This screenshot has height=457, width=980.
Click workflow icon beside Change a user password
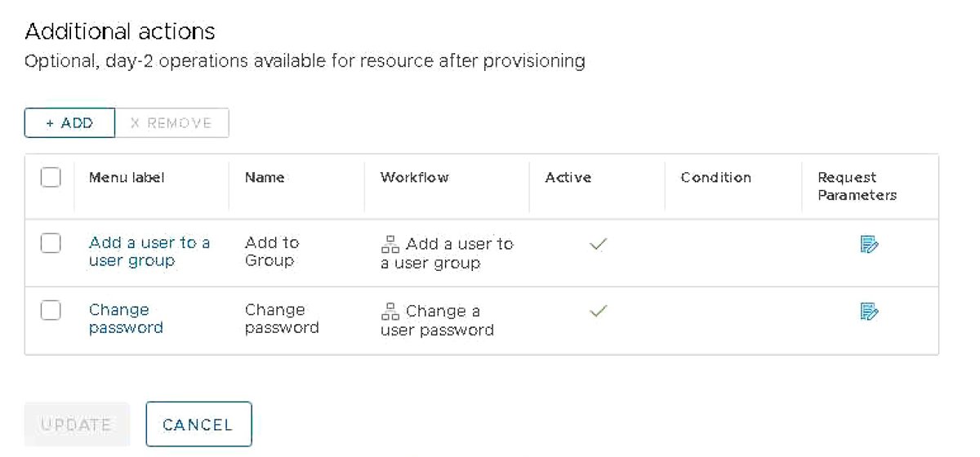(390, 311)
